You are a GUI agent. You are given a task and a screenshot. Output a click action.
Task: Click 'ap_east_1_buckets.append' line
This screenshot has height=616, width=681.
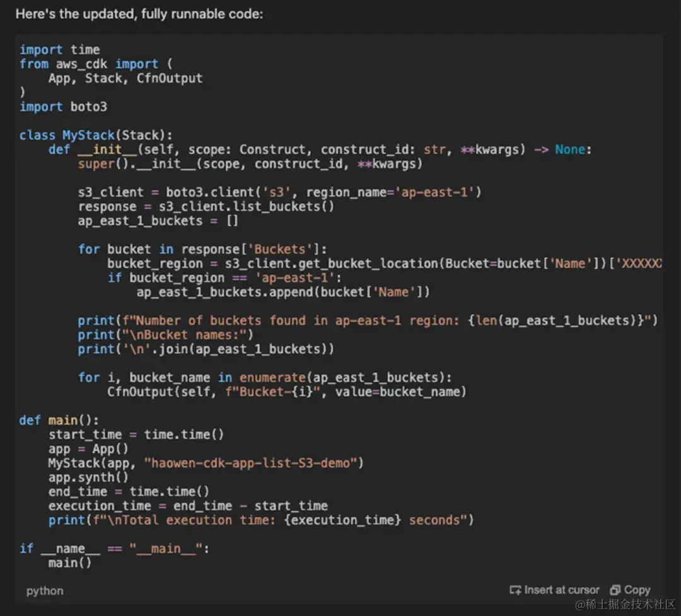pos(283,292)
